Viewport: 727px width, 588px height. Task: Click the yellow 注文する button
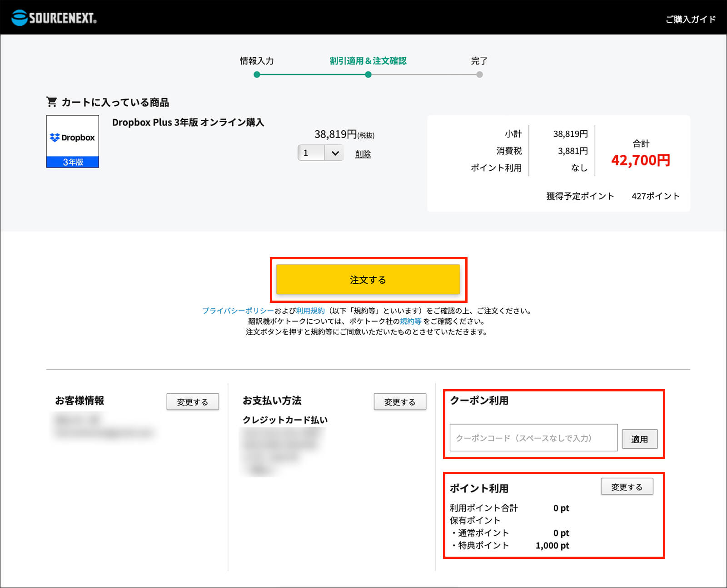(368, 280)
